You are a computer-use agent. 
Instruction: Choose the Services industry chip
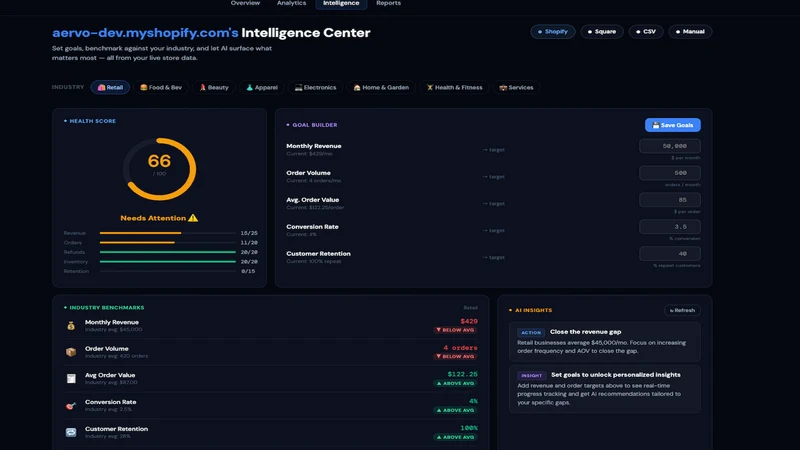click(516, 87)
